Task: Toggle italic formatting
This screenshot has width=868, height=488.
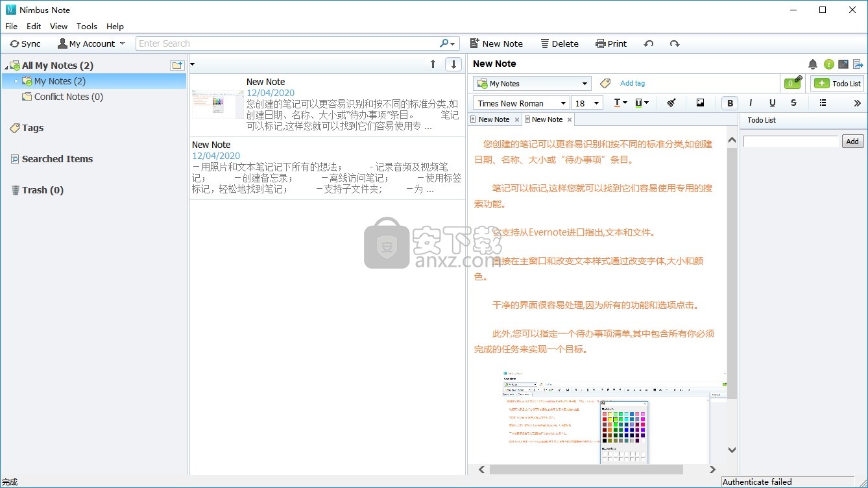Action: coord(751,103)
